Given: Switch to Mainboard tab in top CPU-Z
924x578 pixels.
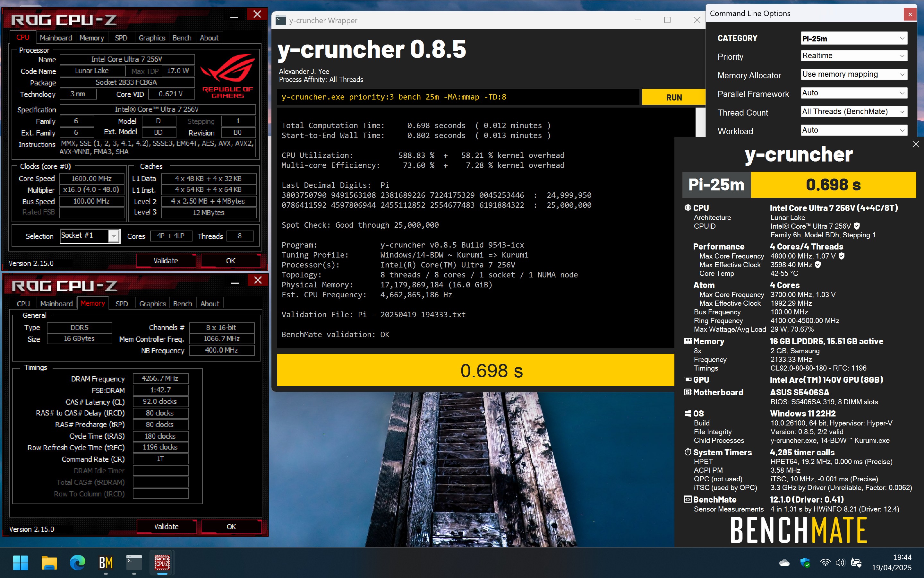Looking at the screenshot, I should point(56,38).
